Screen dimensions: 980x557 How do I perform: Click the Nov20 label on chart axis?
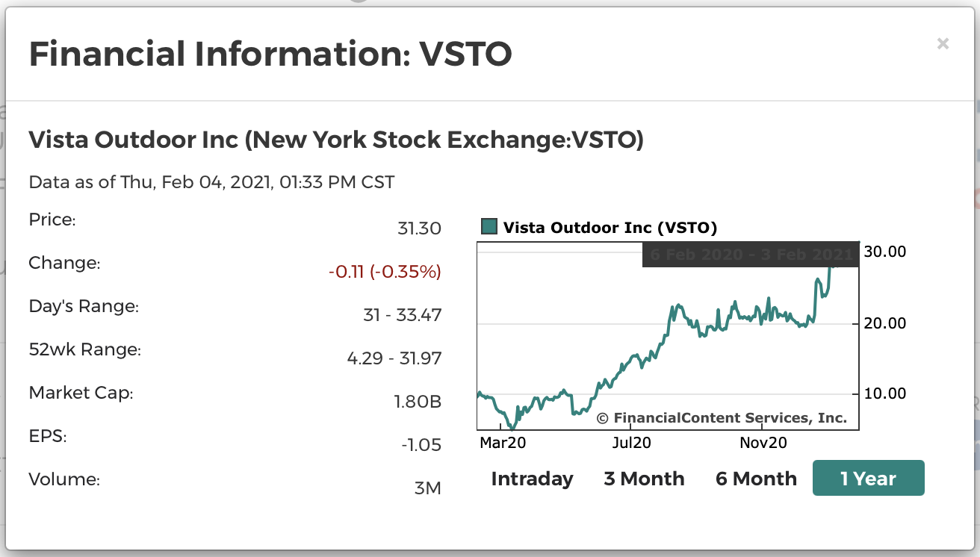click(x=763, y=443)
